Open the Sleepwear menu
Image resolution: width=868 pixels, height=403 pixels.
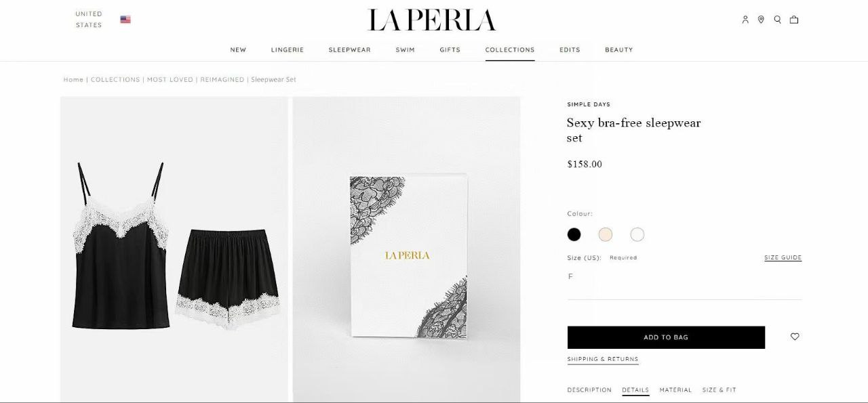[350, 49]
